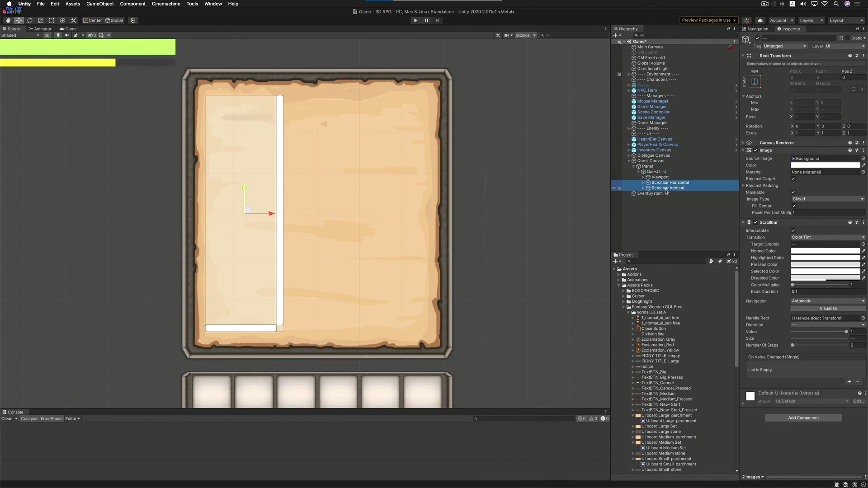
Task: Select the Hand tool
Action: coord(8,20)
